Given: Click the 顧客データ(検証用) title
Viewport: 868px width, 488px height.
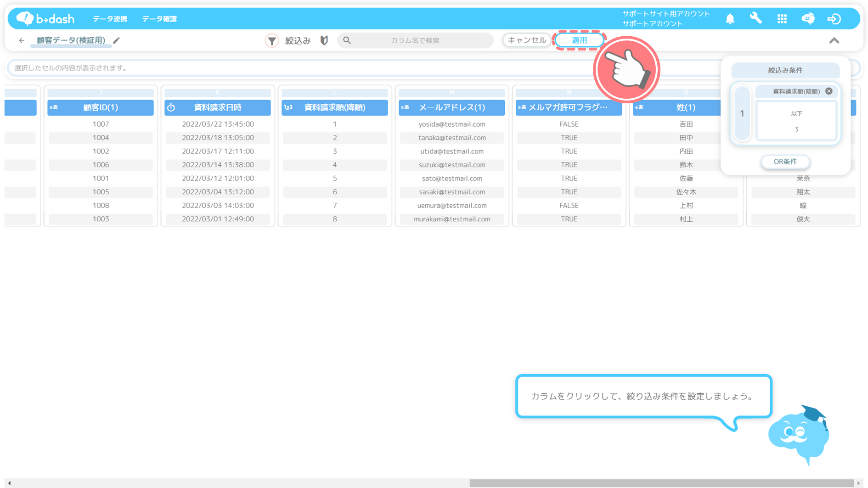Looking at the screenshot, I should point(71,40).
